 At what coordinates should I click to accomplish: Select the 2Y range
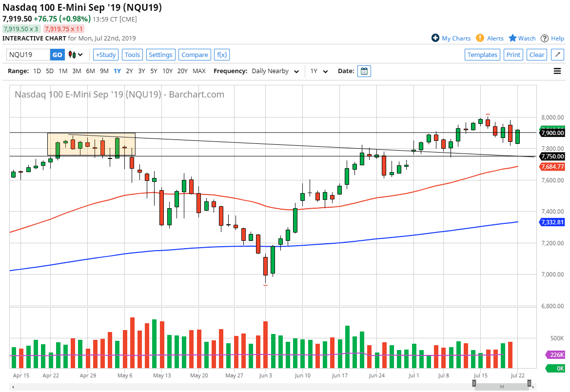(129, 71)
